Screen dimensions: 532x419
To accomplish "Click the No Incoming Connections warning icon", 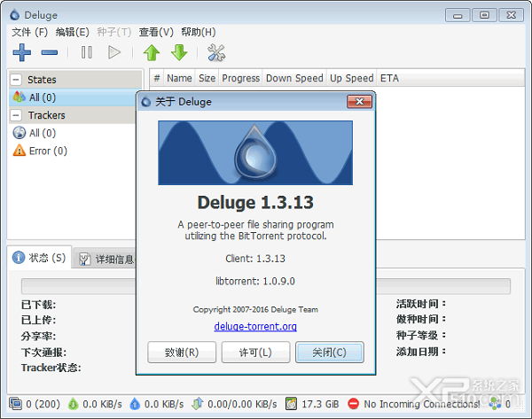I will [353, 404].
